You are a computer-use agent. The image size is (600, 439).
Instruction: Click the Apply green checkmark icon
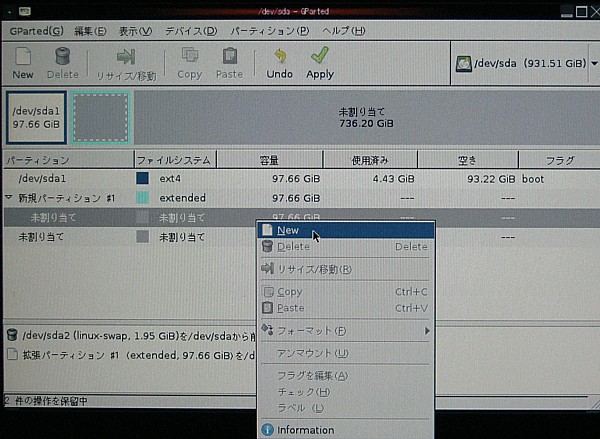[320, 55]
